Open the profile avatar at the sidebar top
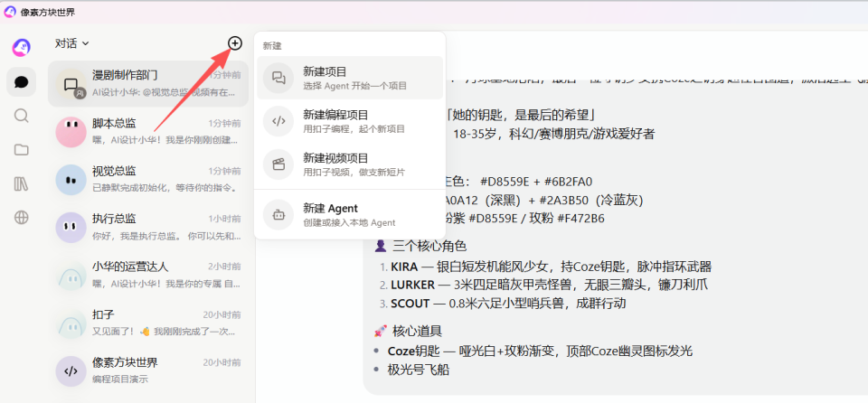This screenshot has width=868, height=403. click(22, 48)
